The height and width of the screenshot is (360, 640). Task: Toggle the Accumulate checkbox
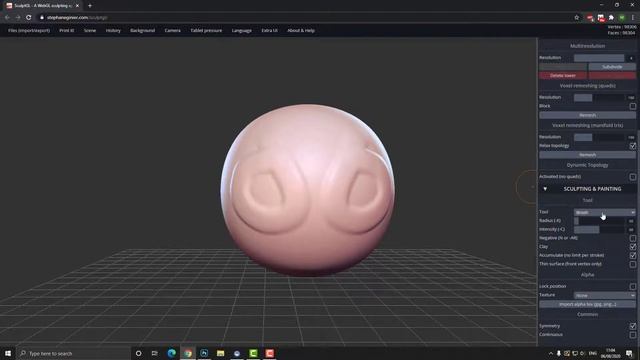click(632, 256)
